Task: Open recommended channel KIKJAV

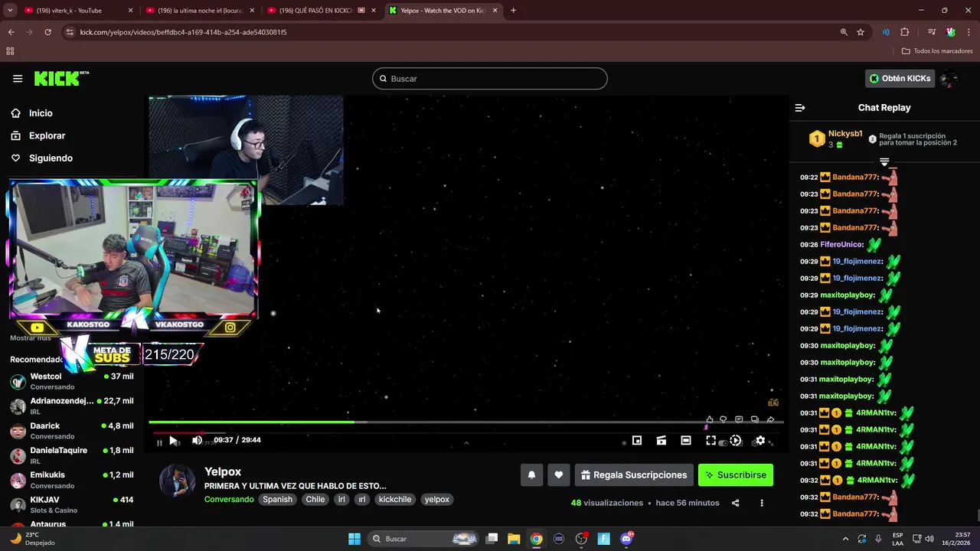Action: pyautogui.click(x=71, y=504)
